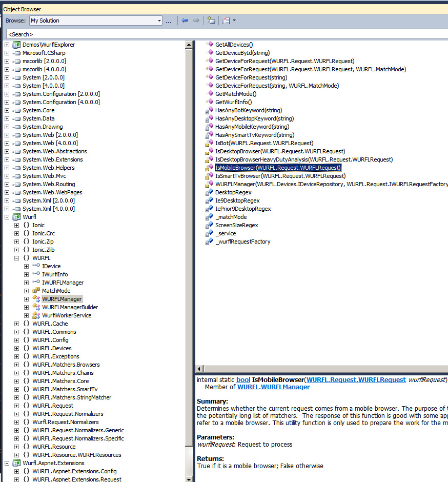Select GetWurflInfo() member
The image size is (448, 482).
[234, 102]
